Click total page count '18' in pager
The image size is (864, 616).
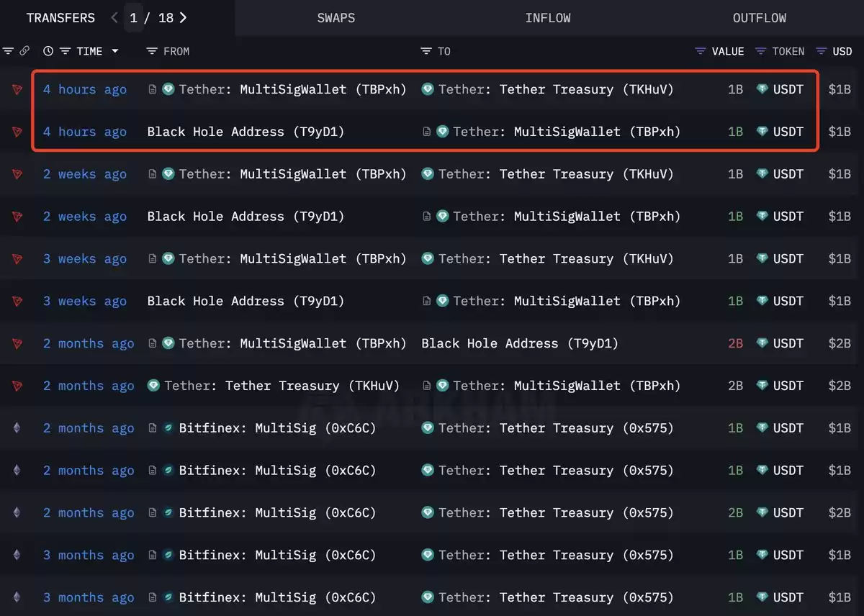click(x=166, y=18)
